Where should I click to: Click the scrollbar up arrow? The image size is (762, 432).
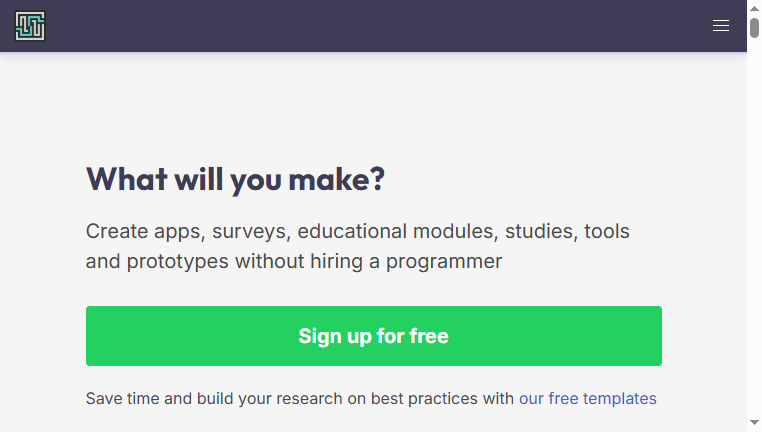[754, 8]
